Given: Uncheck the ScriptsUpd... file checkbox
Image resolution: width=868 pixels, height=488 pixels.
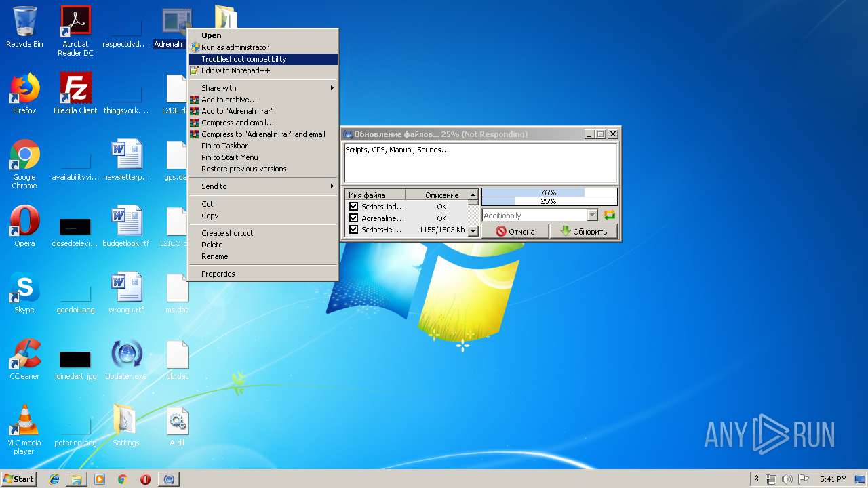Looking at the screenshot, I should pyautogui.click(x=353, y=207).
